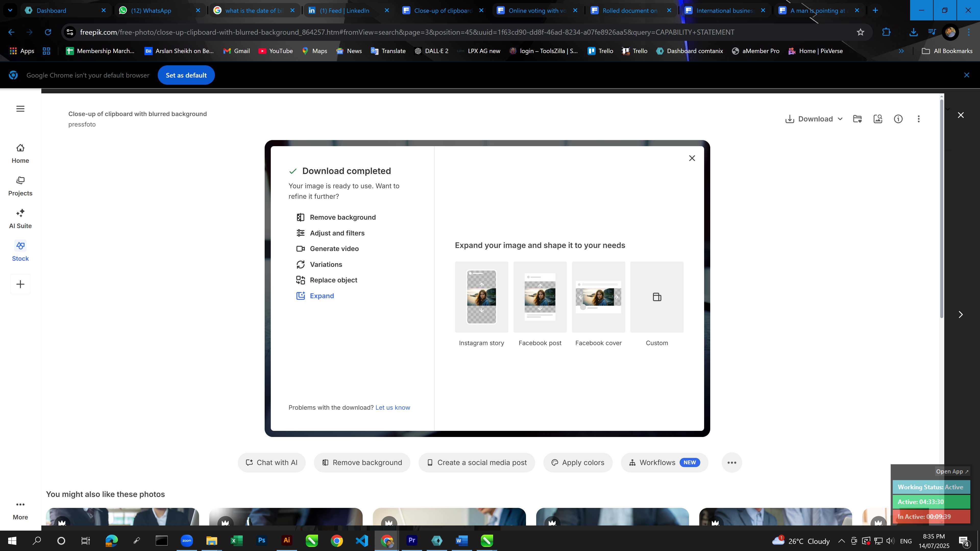Close the image preview panel
Image resolution: width=980 pixels, height=551 pixels.
[961, 115]
